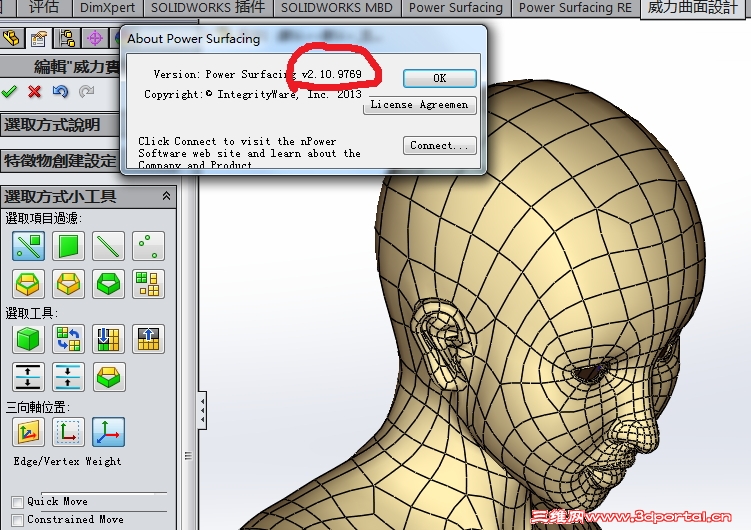The image size is (751, 530).
Task: Collapse the 選取方式小工具 section chevron
Action: point(166,196)
